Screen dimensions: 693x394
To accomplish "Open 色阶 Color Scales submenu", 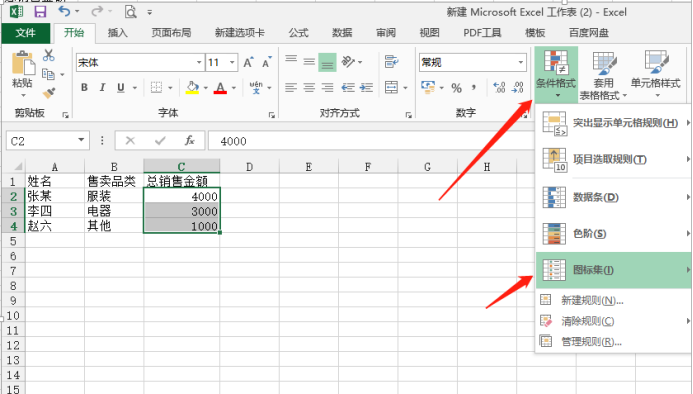I will click(x=613, y=233).
